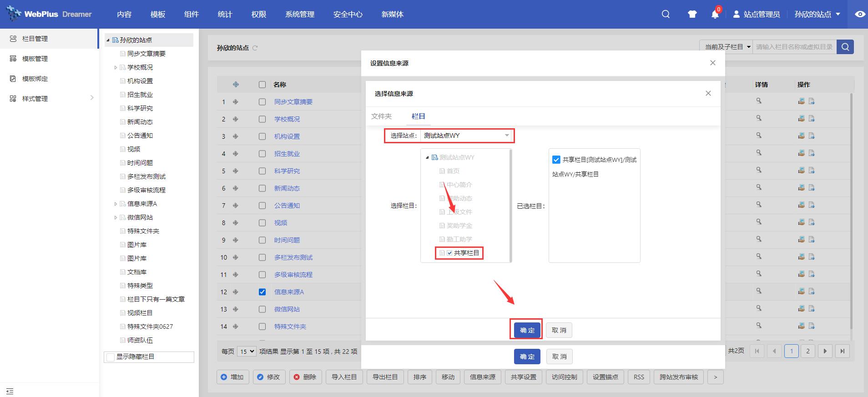The height and width of the screenshot is (397, 868).
Task: Click first operation icon in 视频 row
Action: coord(801,222)
